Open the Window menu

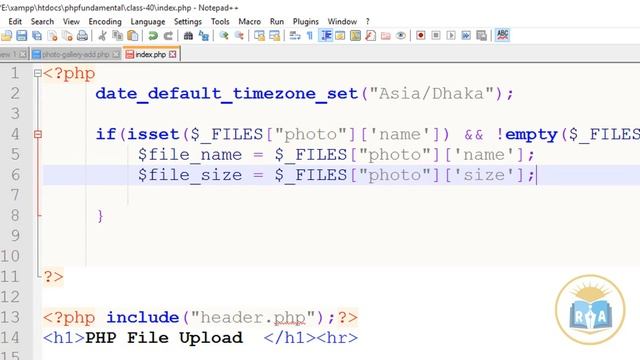click(342, 22)
